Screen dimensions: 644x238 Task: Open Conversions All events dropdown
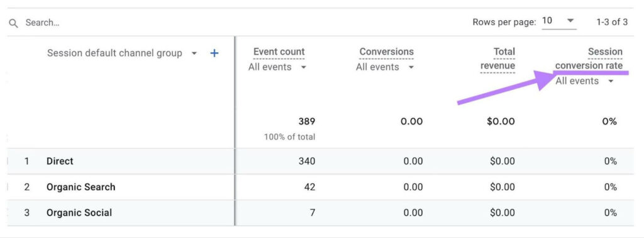(x=385, y=67)
